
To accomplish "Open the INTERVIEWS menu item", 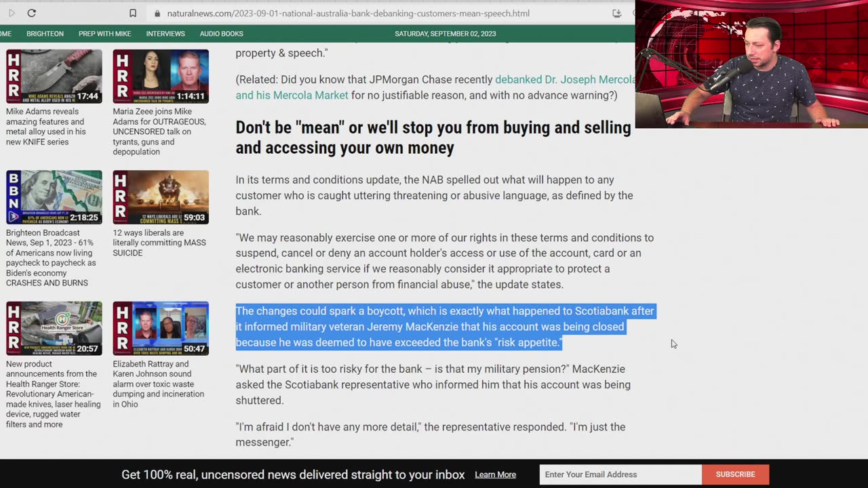I will (165, 33).
